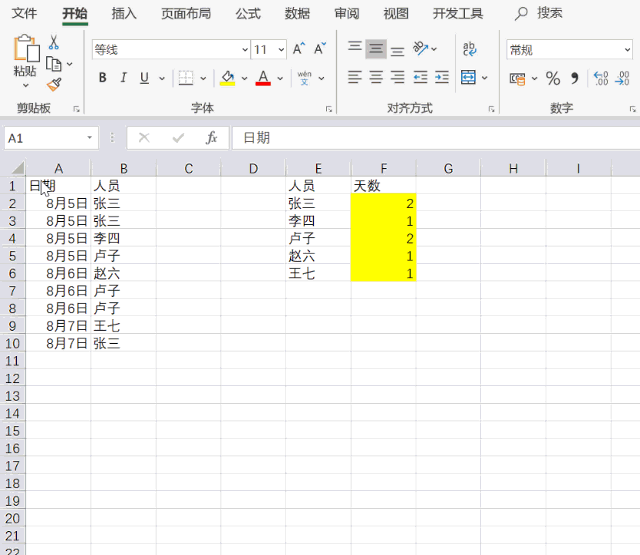This screenshot has height=555, width=640.
Task: Decrease font size with smaller A
Action: pos(320,49)
